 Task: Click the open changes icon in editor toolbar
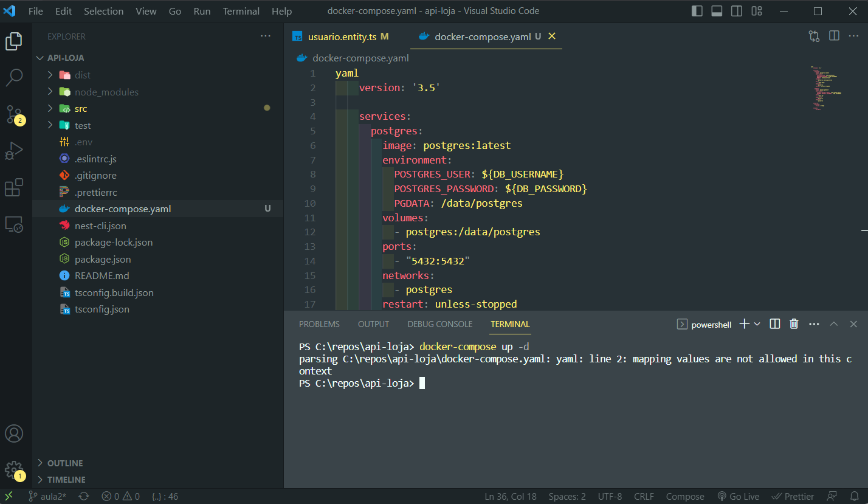814,36
